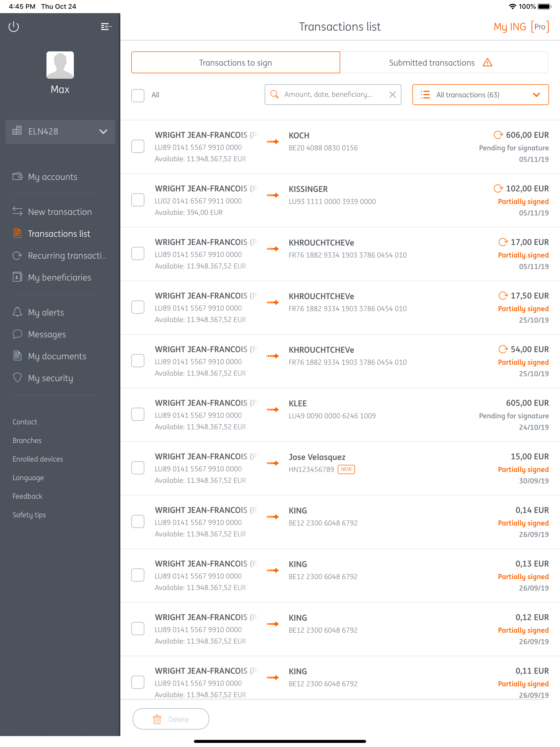This screenshot has height=747, width=560.
Task: Switch to Transactions to sign tab
Action: tap(235, 62)
